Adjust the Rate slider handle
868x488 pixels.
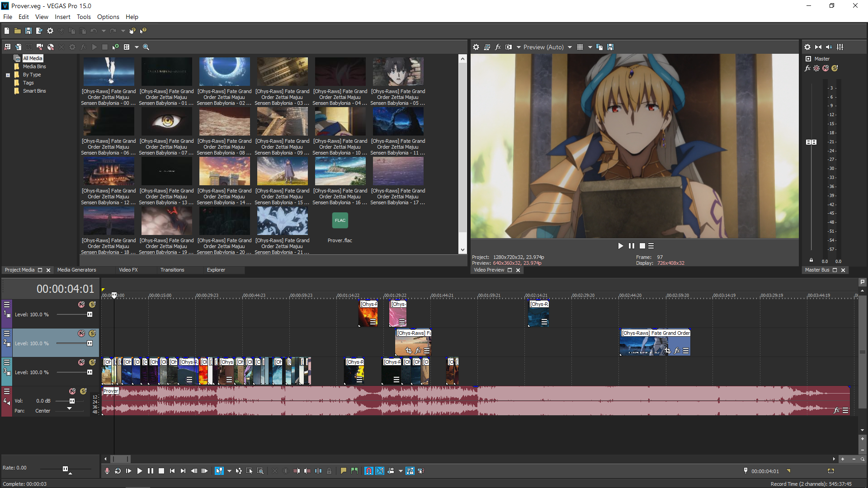[65, 469]
